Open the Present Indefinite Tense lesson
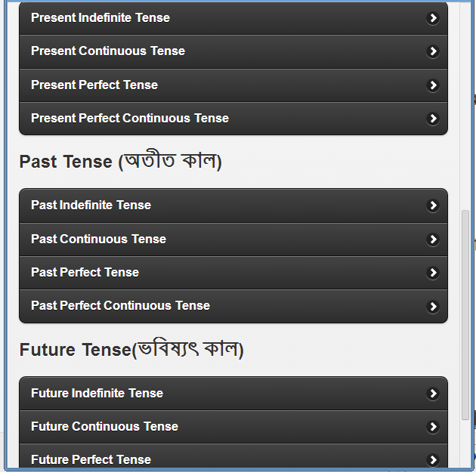 (x=100, y=18)
